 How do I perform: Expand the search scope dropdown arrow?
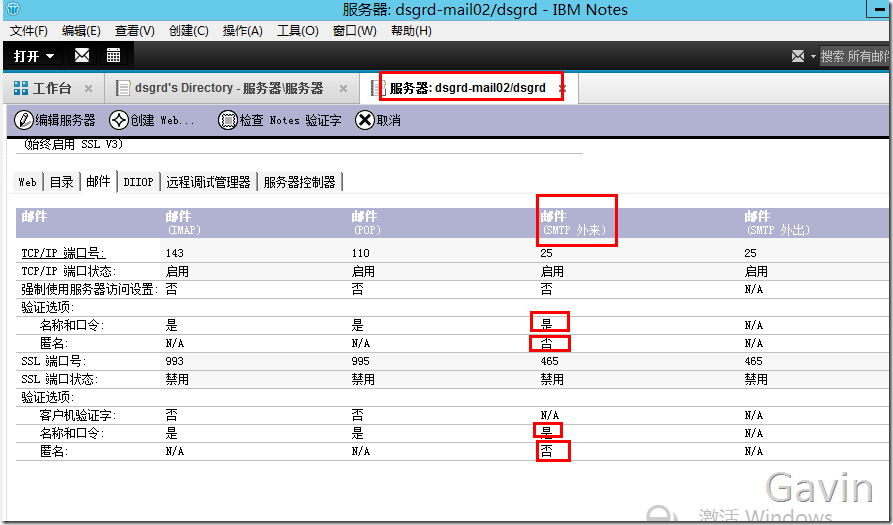pos(813,56)
